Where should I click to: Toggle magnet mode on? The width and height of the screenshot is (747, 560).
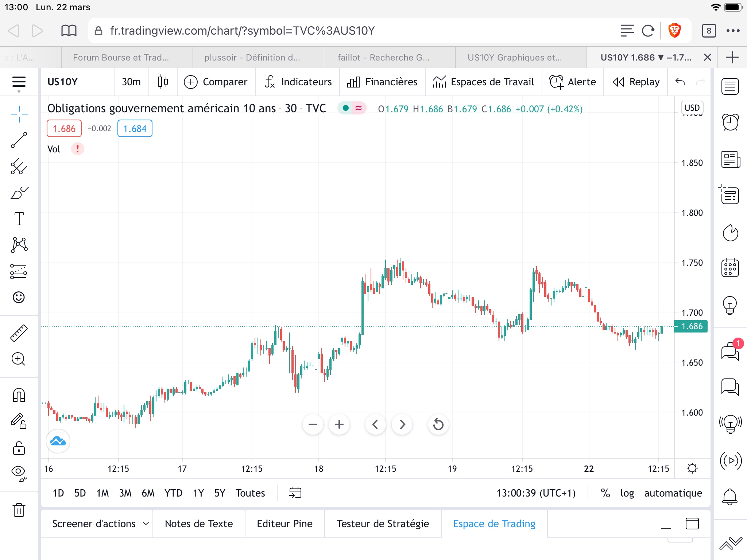(x=19, y=395)
